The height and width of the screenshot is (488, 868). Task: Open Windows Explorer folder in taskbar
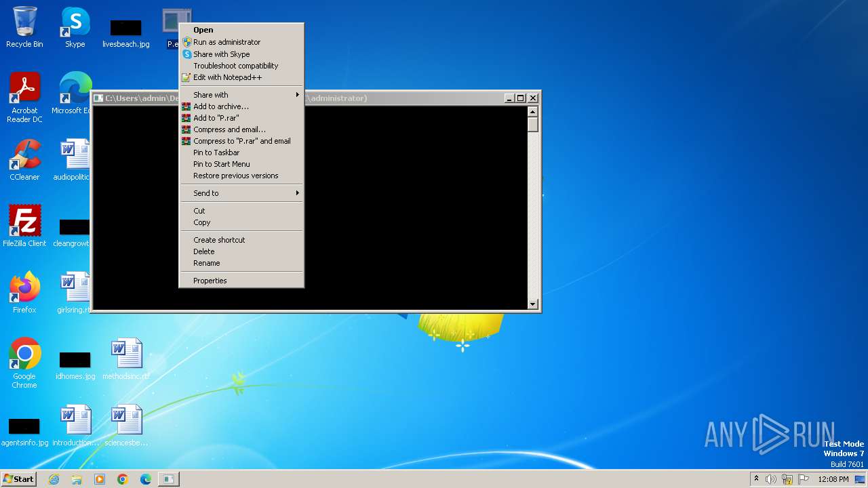pos(77,479)
